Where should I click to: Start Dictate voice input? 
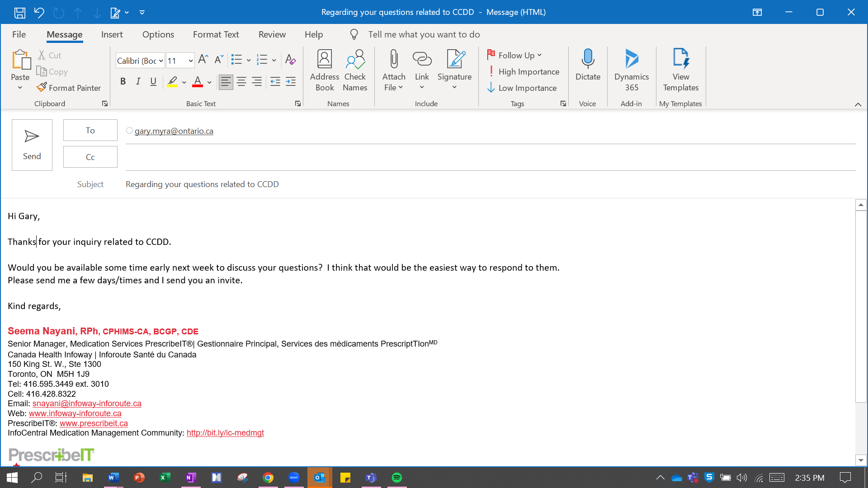[588, 66]
